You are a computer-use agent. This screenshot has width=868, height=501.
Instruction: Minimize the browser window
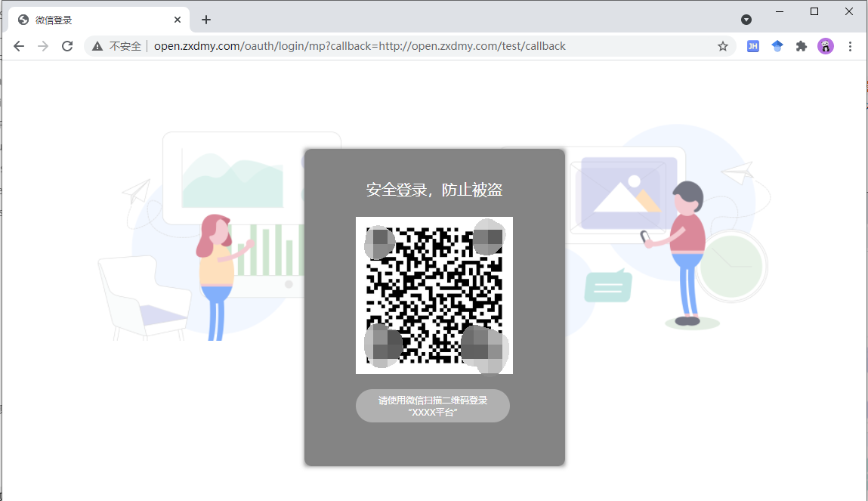(x=780, y=11)
